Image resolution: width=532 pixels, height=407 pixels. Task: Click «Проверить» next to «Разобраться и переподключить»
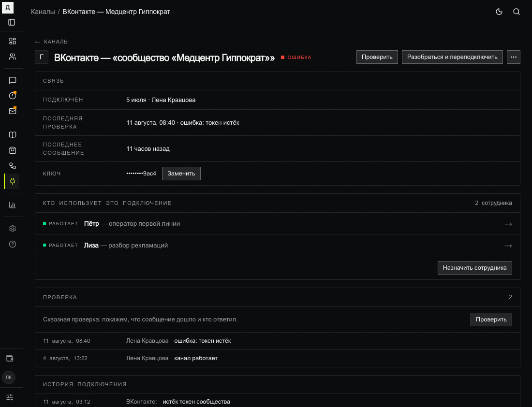click(x=377, y=57)
